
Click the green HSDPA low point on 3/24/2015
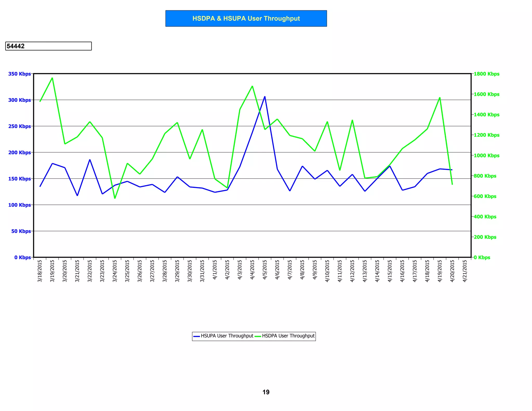tap(115, 198)
